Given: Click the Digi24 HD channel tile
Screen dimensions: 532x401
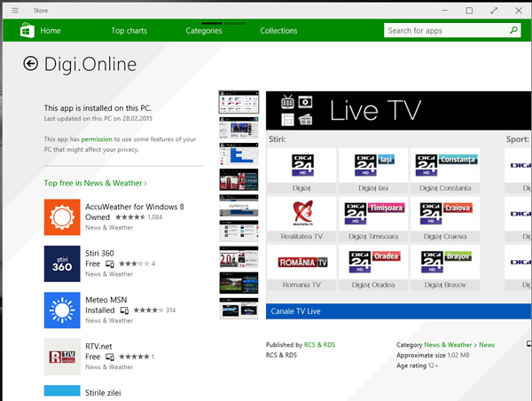Looking at the screenshot, I should pos(301,170).
